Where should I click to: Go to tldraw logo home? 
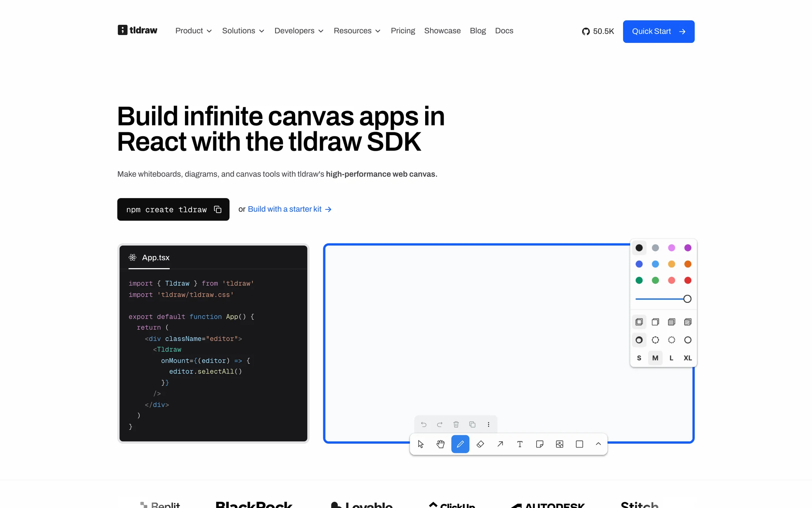coord(137,30)
